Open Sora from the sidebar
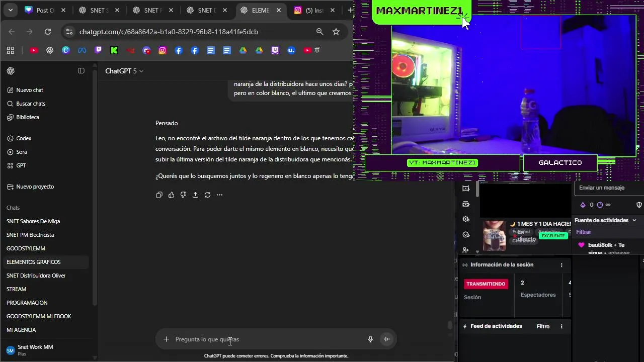 click(22, 152)
